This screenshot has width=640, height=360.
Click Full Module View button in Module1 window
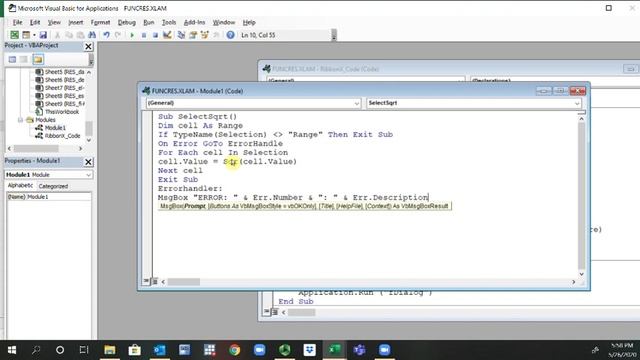point(155,281)
